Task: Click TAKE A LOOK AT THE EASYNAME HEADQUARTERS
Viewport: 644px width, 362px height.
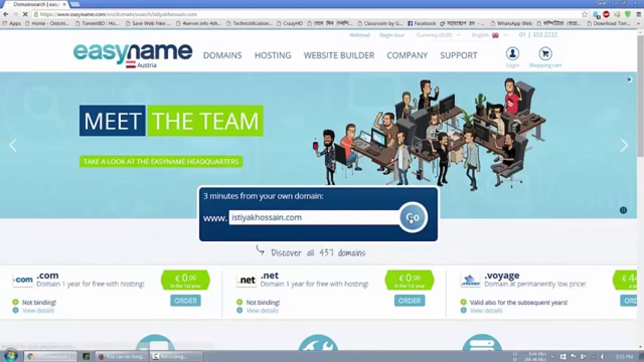Action: [x=161, y=161]
